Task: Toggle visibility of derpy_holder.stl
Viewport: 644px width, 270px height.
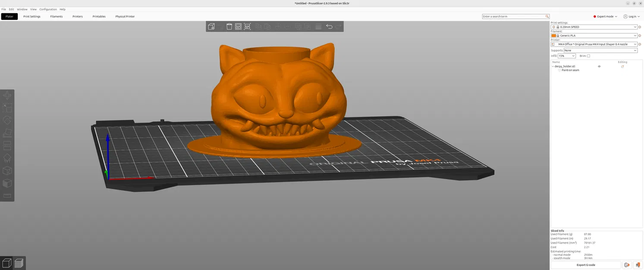Action: pyautogui.click(x=599, y=67)
